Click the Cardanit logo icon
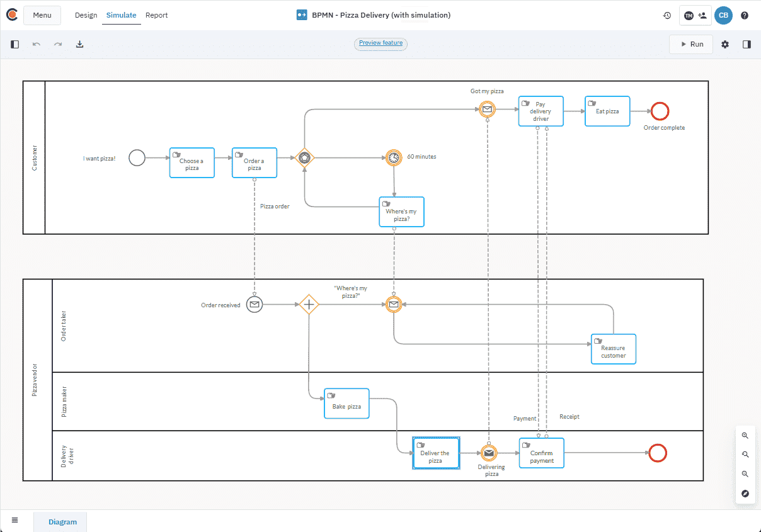The height and width of the screenshot is (532, 761). click(x=11, y=15)
